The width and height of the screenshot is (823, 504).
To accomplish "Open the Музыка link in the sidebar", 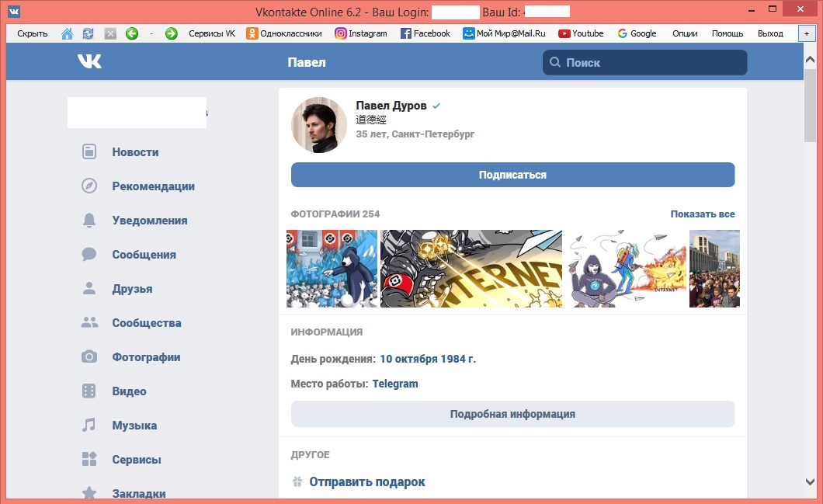I will click(x=134, y=426).
